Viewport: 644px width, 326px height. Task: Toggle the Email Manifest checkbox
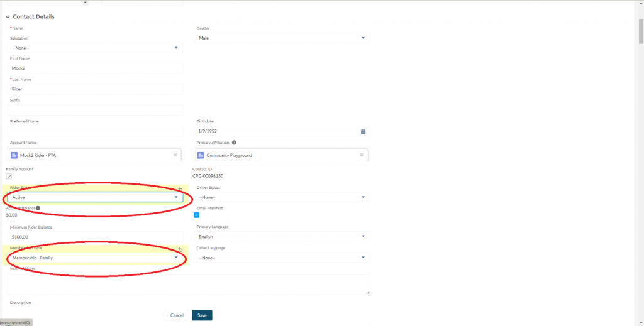(196, 215)
